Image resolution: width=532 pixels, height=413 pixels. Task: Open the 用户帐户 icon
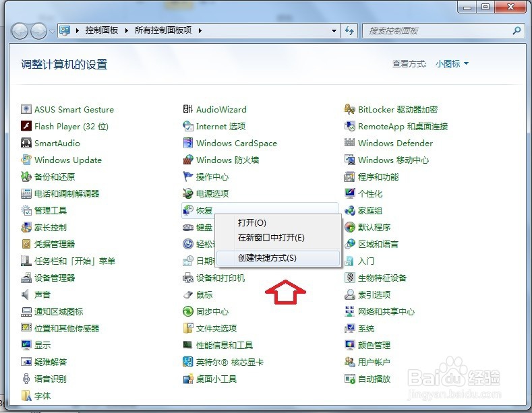[x=350, y=362]
